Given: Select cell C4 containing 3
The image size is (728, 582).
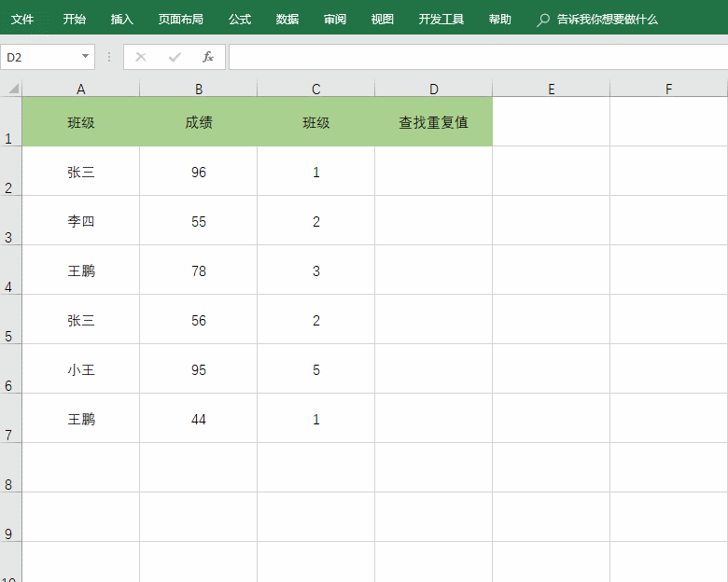Looking at the screenshot, I should [315, 270].
